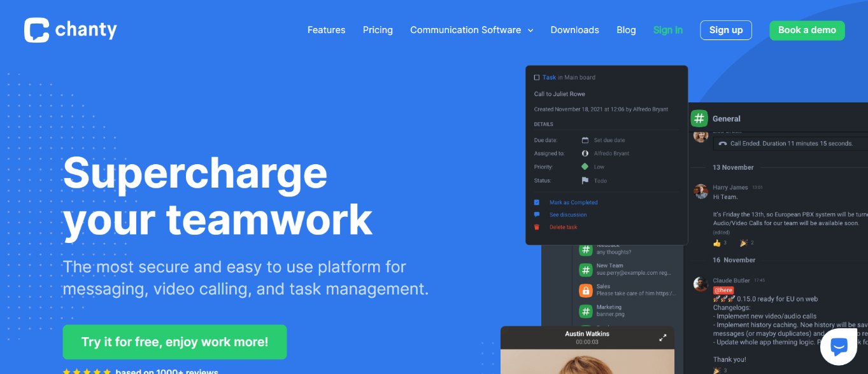Open the Pricing menu item
Viewport: 868px width, 374px height.
coord(378,30)
